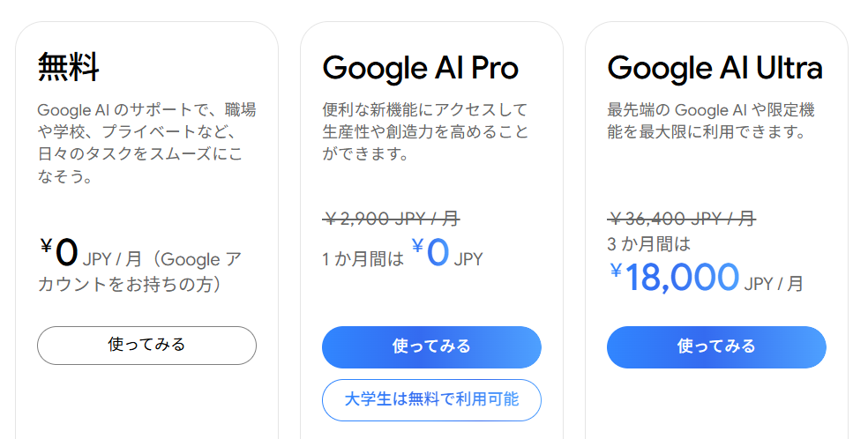Image resolution: width=868 pixels, height=439 pixels.
Task: Select the 3 か月間は promo text
Action: click(648, 244)
